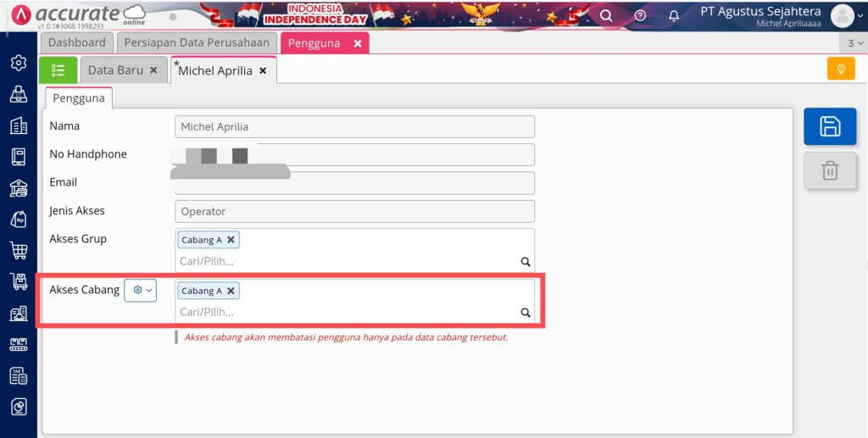
Task: Switch to Persiapan Data Perusahaan tab
Action: [197, 42]
